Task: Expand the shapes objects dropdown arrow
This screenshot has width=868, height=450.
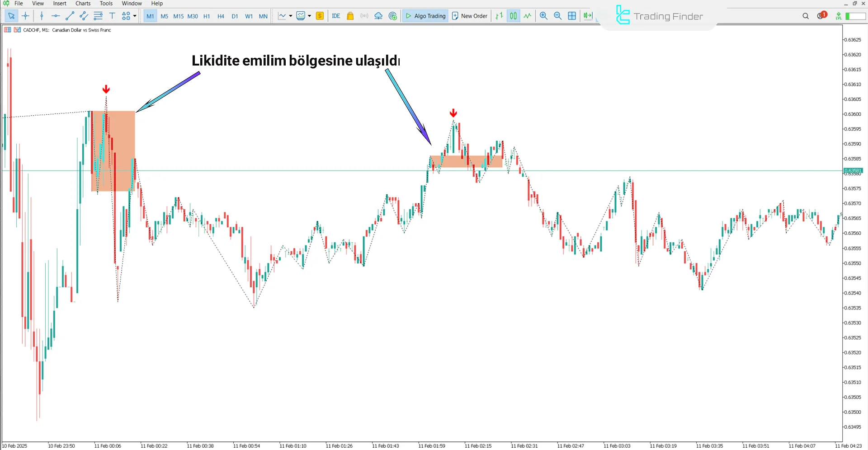Action: click(135, 16)
